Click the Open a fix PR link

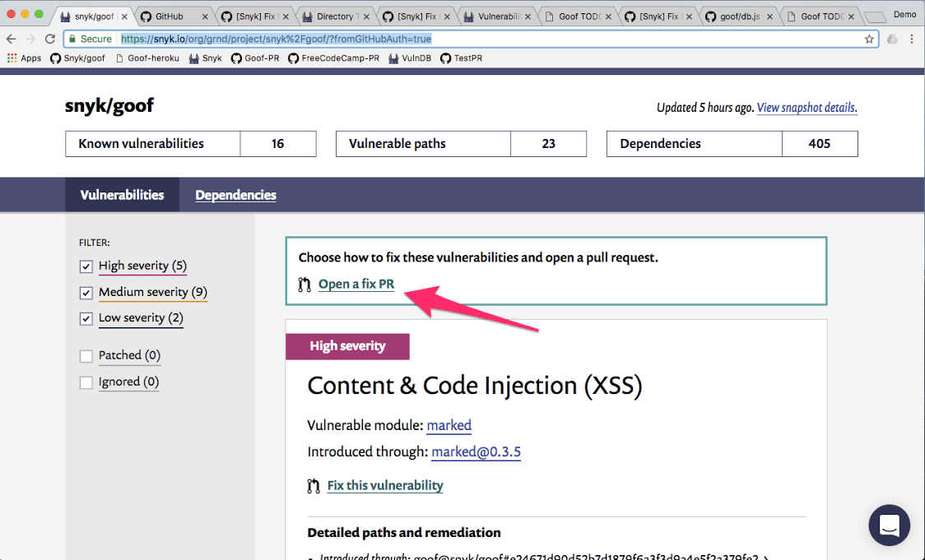coord(356,285)
